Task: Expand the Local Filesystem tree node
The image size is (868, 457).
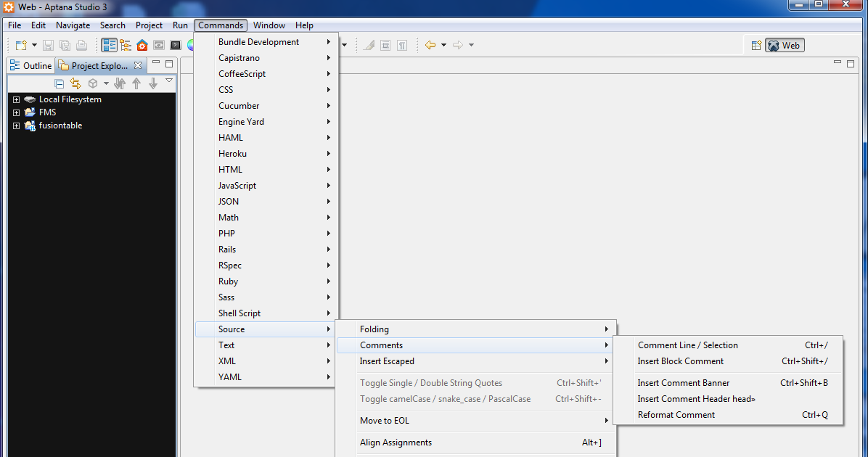Action: pos(16,99)
